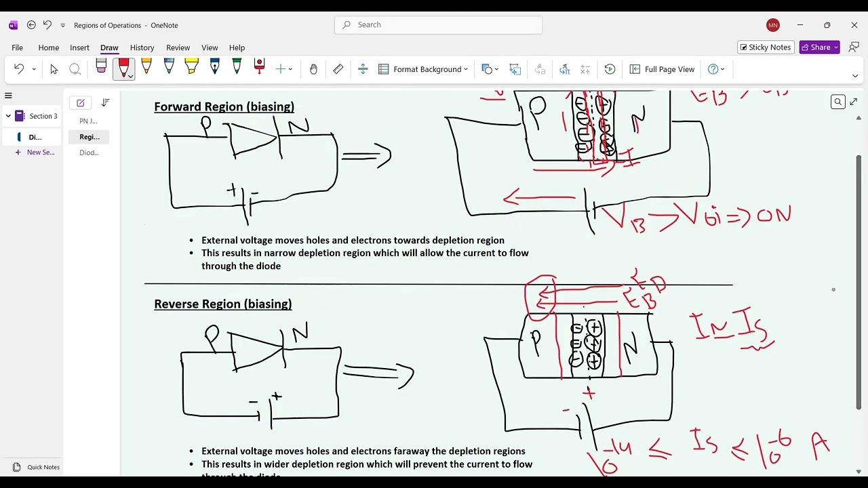Expand the Add Pen dropdown arrow

point(290,69)
